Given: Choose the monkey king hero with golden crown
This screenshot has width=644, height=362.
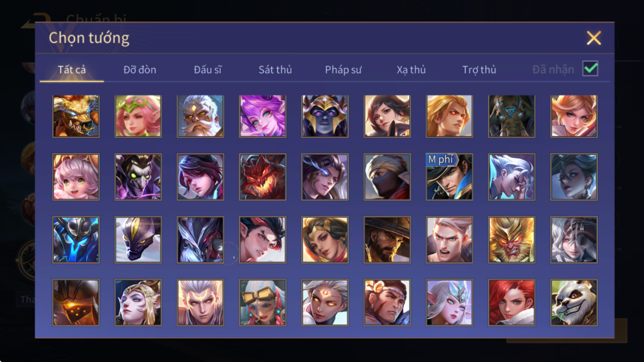Looking at the screenshot, I should tap(512, 240).
